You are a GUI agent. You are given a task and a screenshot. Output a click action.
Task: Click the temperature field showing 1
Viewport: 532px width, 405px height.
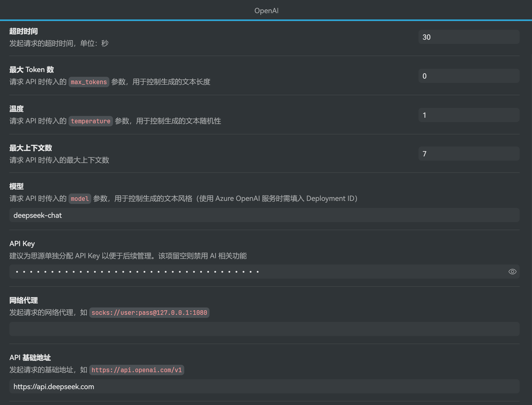pos(469,115)
